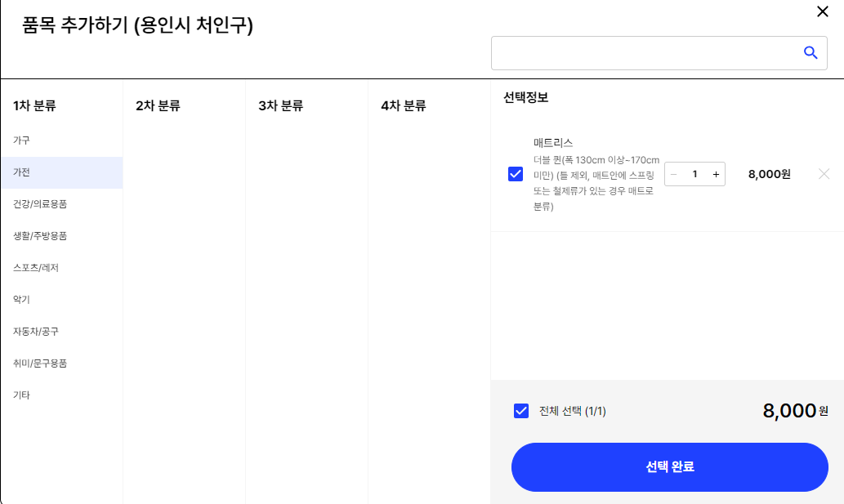Click the quantity value field showing 1
Viewport: 844px width, 504px height.
[x=695, y=174]
